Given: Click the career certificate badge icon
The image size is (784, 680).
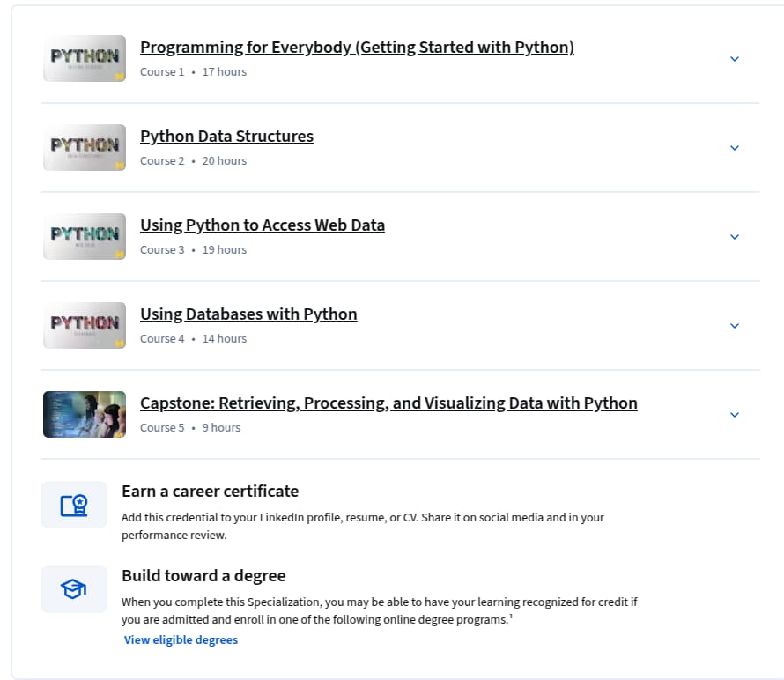Looking at the screenshot, I should 74,505.
